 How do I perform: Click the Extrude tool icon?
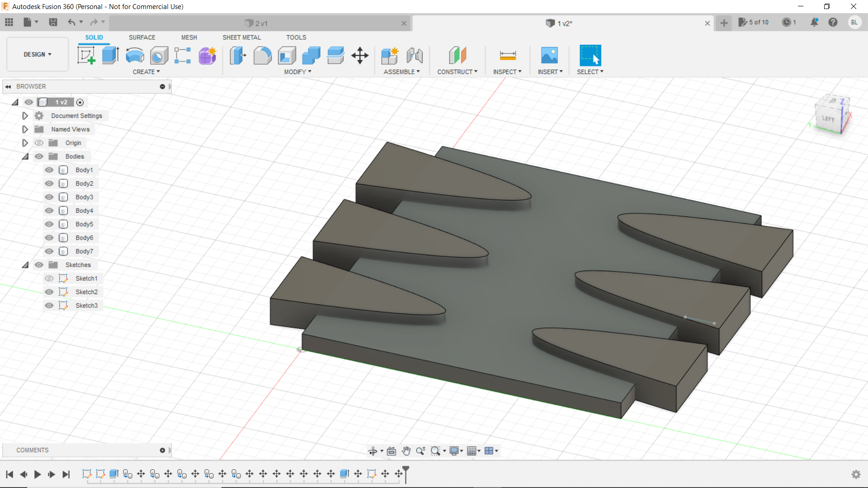coord(110,56)
